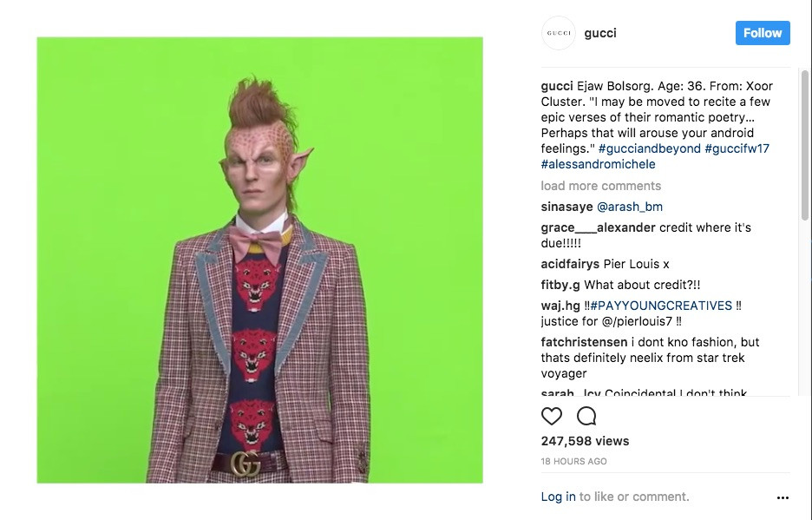Image resolution: width=812 pixels, height=520 pixels.
Task: Open the three-dots more options menu
Action: point(783,497)
